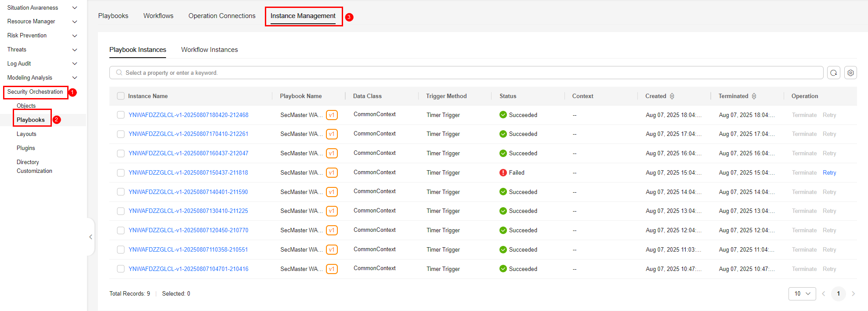The height and width of the screenshot is (311, 868).
Task: Click the red Failed status icon
Action: tap(503, 173)
